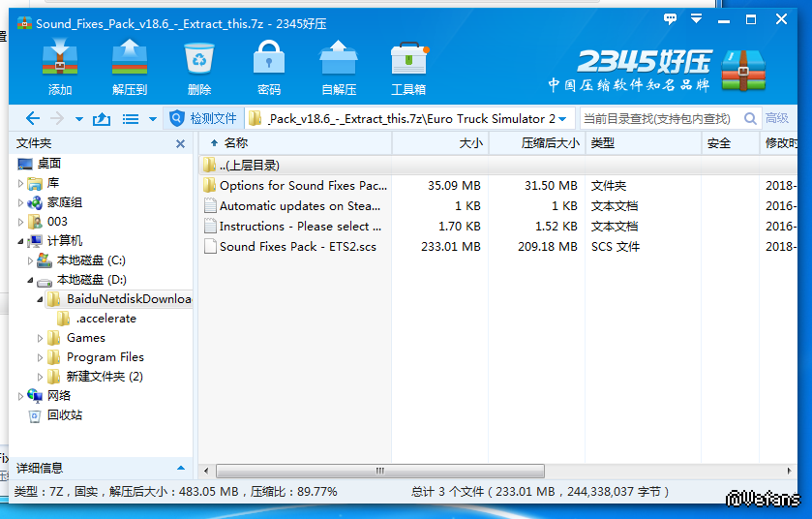Click the 添加 (Add) toolbar icon
The image size is (812, 519).
coord(60,68)
